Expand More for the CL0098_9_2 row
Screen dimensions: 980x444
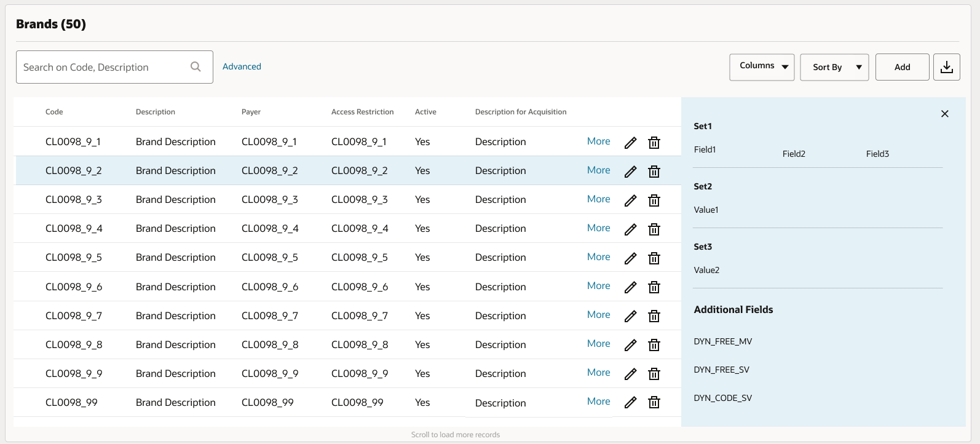(x=598, y=170)
